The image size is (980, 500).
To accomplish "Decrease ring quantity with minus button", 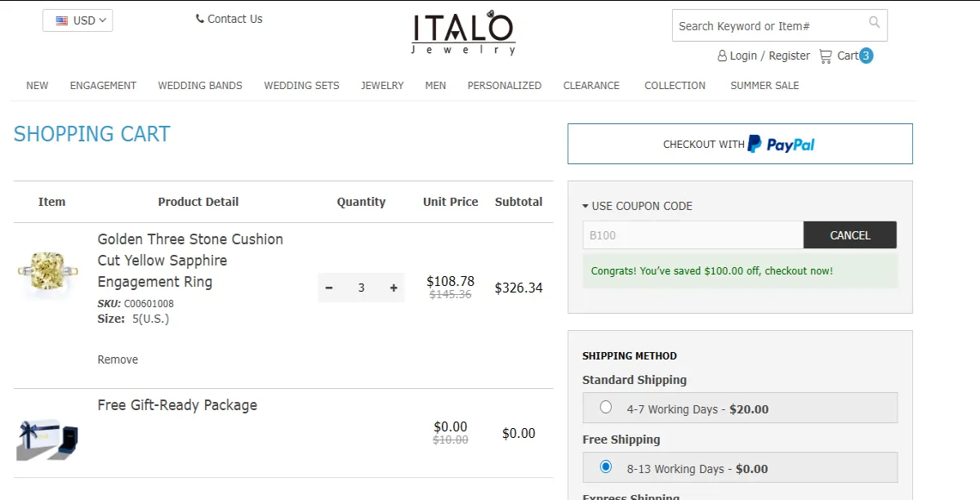I will 329,288.
